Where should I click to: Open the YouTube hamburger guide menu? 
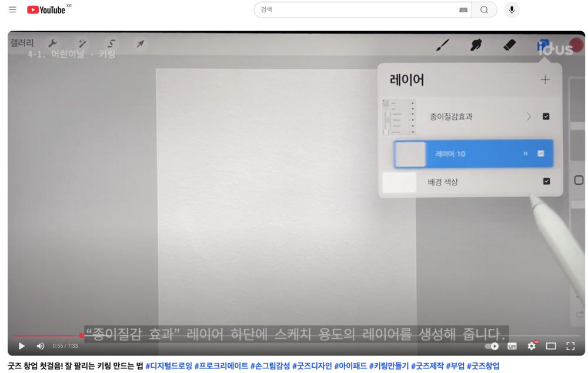[x=12, y=10]
